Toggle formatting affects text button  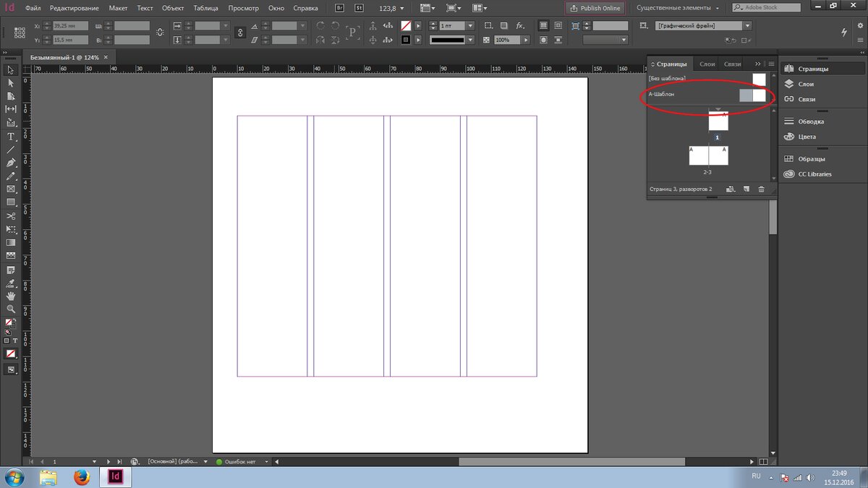point(16,340)
